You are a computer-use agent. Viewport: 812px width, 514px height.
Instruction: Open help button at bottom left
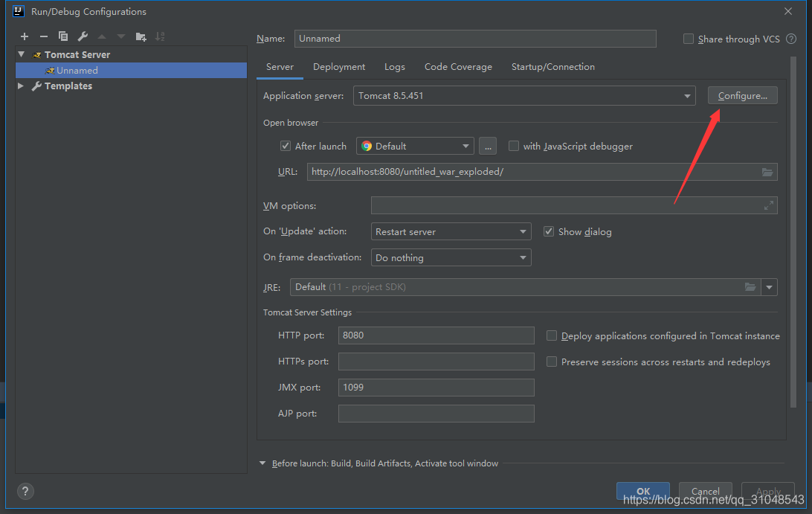click(x=25, y=491)
